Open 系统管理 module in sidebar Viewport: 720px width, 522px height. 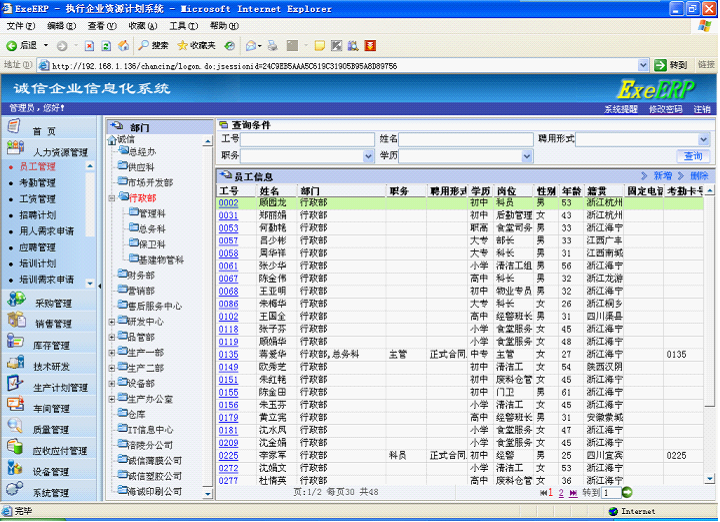pos(51,493)
